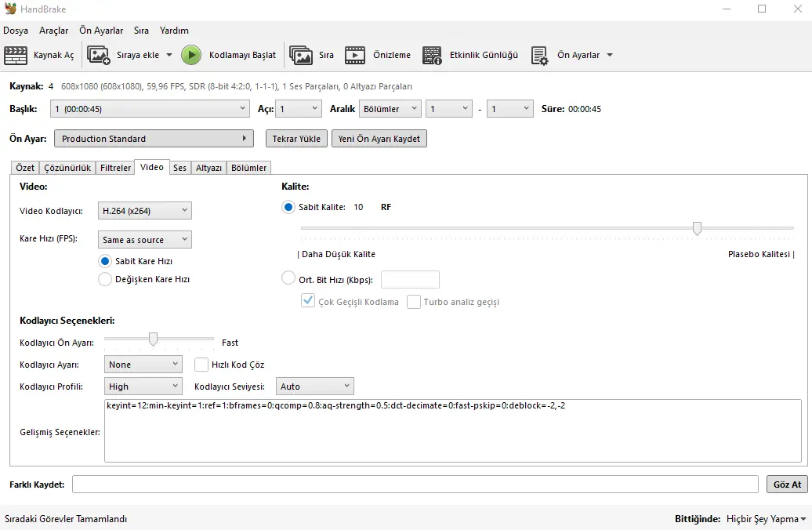Click the Önizleme label
The image size is (812, 530).
392,55
